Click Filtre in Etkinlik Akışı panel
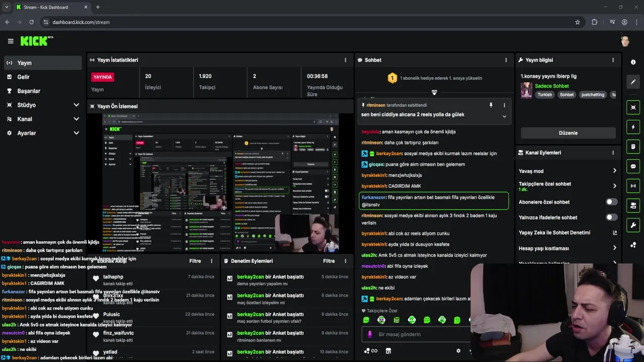This screenshot has height=362, width=644. (x=195, y=261)
